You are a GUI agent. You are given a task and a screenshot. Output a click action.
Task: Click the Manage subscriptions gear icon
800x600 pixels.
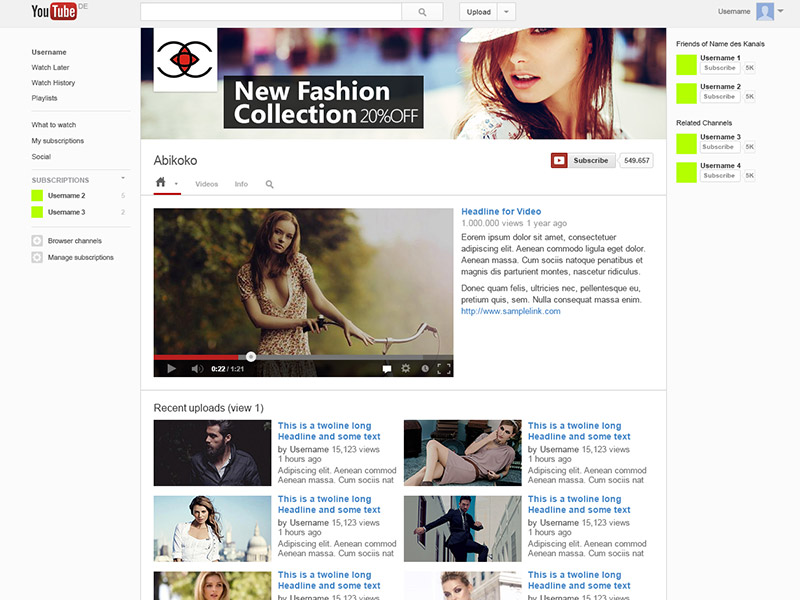click(x=37, y=257)
